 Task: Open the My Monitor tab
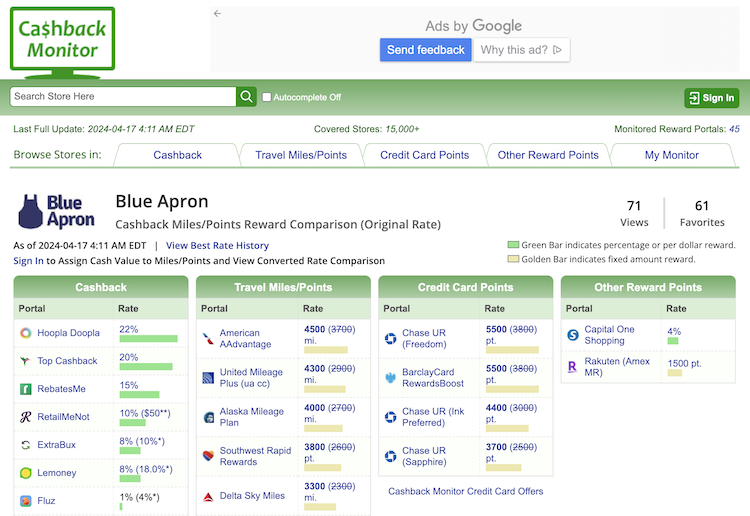672,155
